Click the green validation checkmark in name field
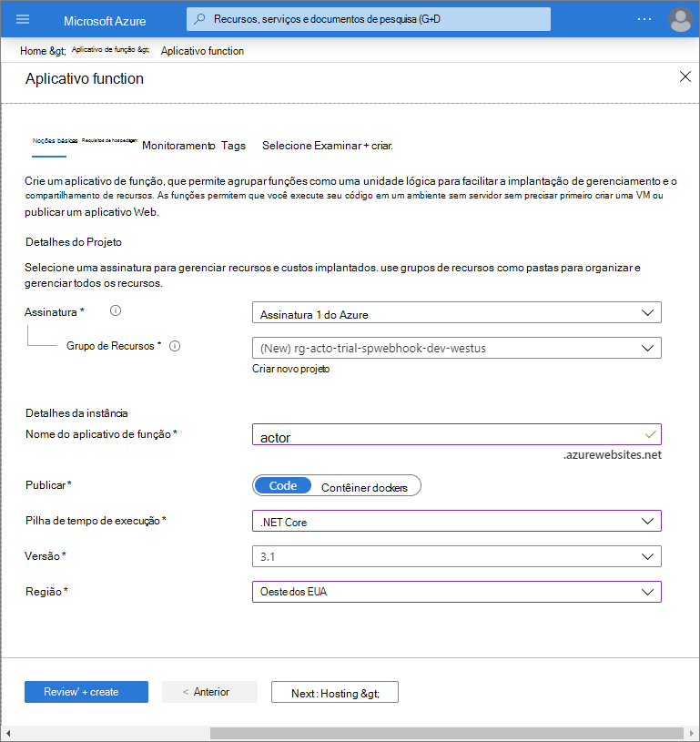This screenshot has width=700, height=742. [650, 434]
